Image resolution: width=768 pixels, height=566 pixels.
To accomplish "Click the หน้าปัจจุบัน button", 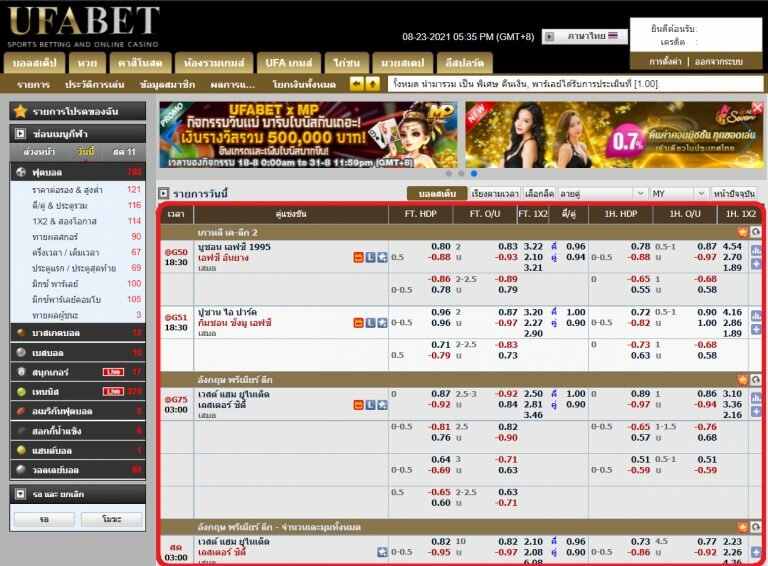I will click(735, 194).
